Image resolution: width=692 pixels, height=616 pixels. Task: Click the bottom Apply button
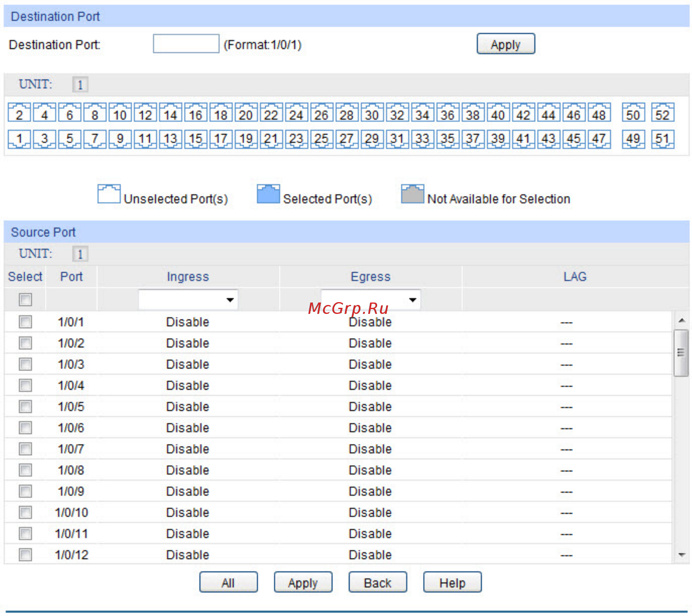pos(303,582)
